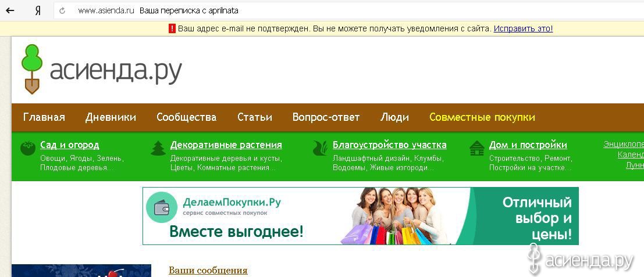Open the Главная menu item

(x=44, y=117)
